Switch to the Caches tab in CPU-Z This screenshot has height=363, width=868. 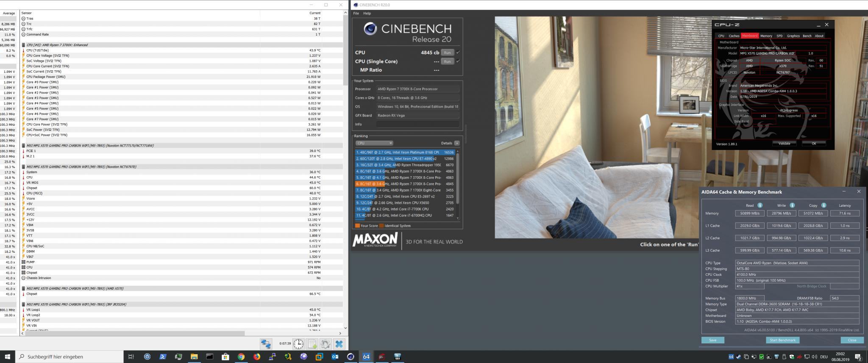click(x=734, y=36)
